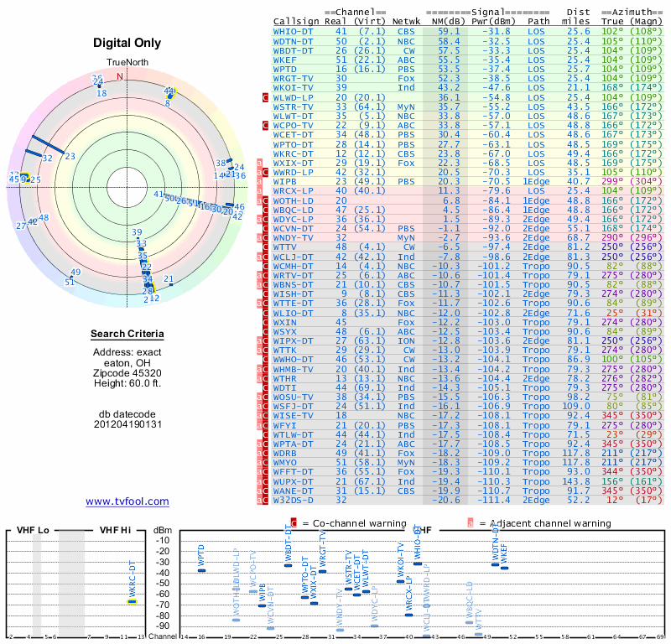This screenshot has width=671, height=644.
Task: Click the WIPB bar in UHF chart
Action: (263, 605)
